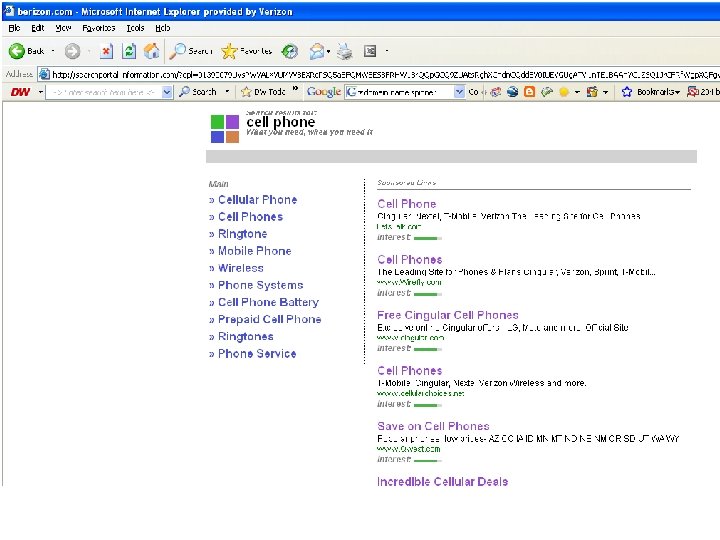Viewport: 720px width, 540px height.
Task: Open the Back history dropdown arrow
Action: pyautogui.click(x=53, y=51)
